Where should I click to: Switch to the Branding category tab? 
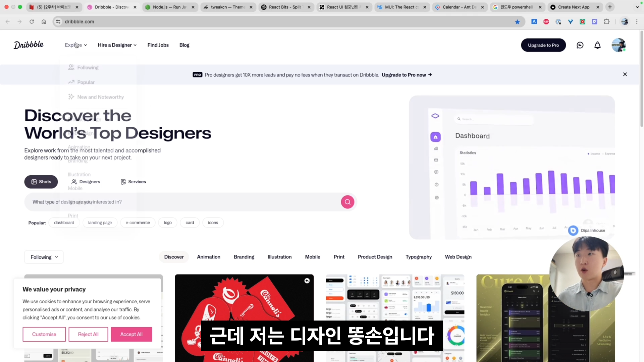[x=244, y=257]
